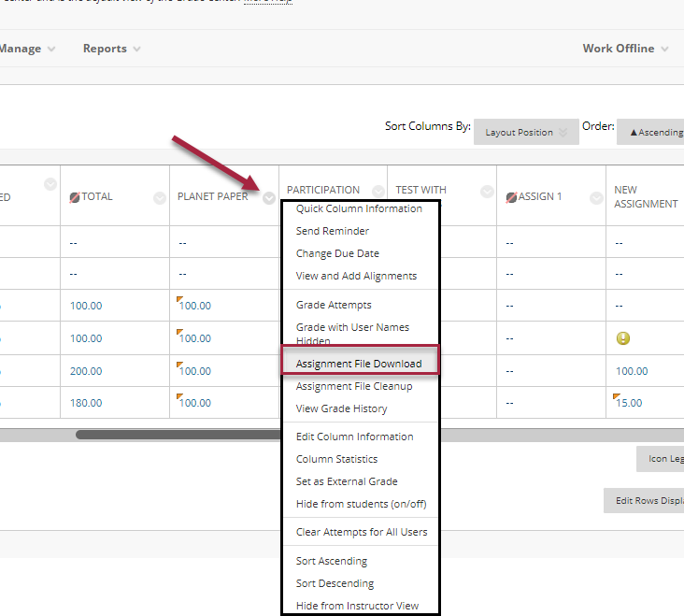Screen dimensions: 684x616
Task: Click the 15.00 cell under New Assignment
Action: 629,403
